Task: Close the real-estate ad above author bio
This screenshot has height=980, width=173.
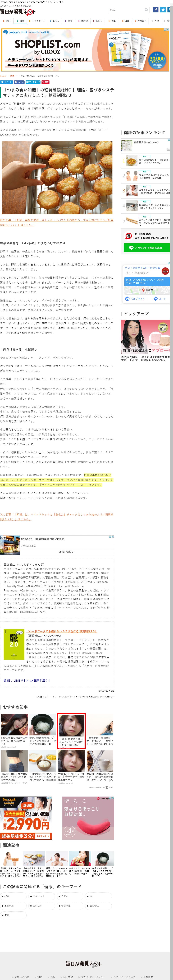Action: pyautogui.click(x=112, y=536)
